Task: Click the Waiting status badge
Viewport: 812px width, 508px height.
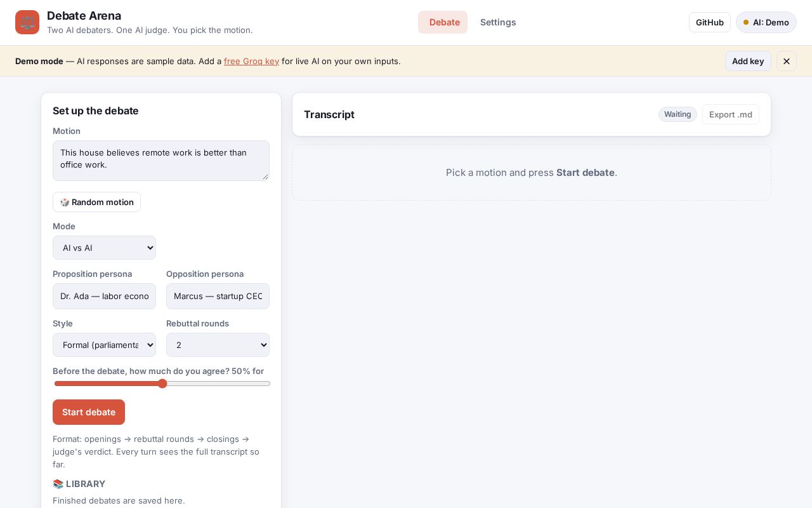Action: 678,114
